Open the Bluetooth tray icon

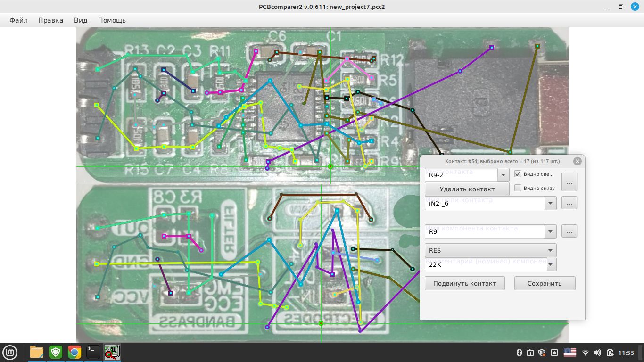[x=520, y=353]
